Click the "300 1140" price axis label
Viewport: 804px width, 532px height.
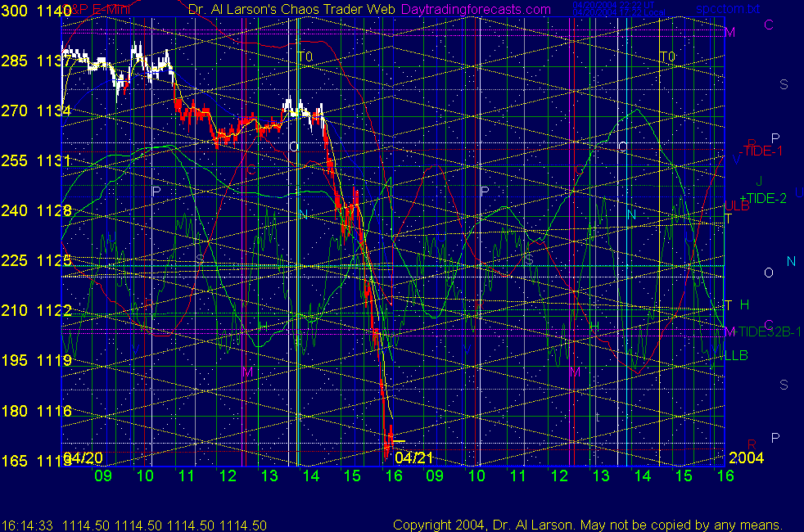click(36, 11)
